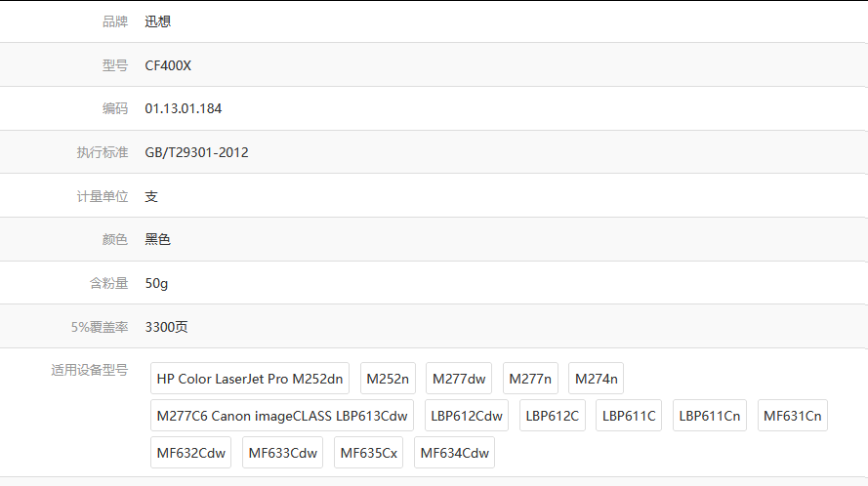
Task: Click the MF634Cdw tag
Action: tap(454, 453)
